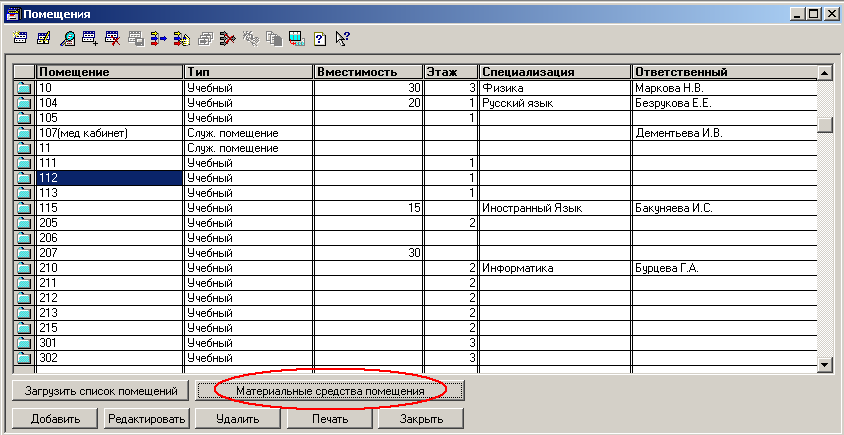This screenshot has width=844, height=435.
Task: Click the magnifying glass view icon
Action: click(x=66, y=40)
